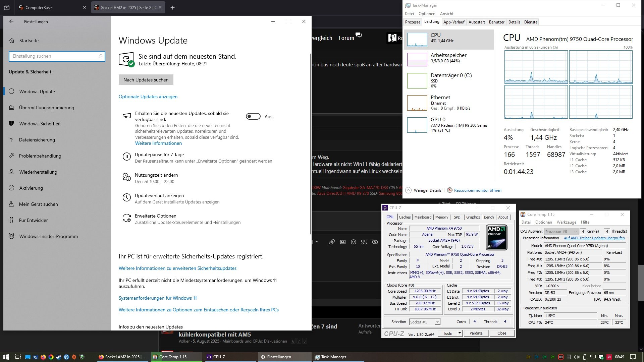
Task: Open the smiley emoji picker icon
Action: click(x=353, y=242)
